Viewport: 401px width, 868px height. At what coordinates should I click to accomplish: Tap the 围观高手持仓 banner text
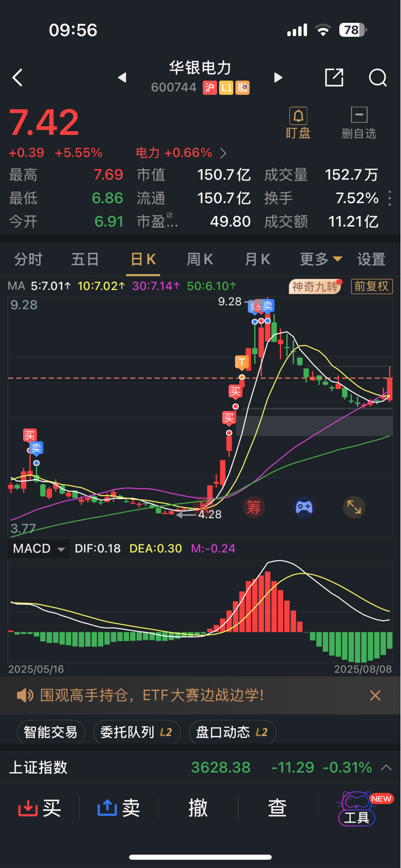click(x=152, y=695)
